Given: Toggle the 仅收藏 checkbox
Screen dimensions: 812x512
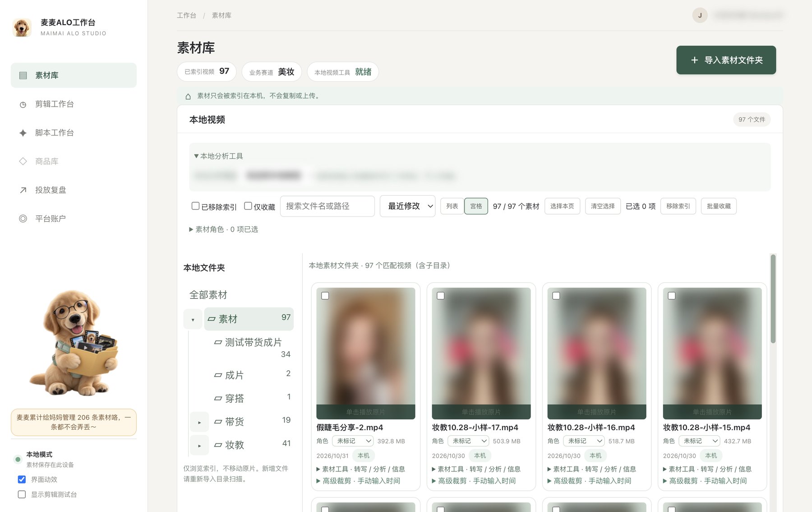Looking at the screenshot, I should [x=248, y=206].
